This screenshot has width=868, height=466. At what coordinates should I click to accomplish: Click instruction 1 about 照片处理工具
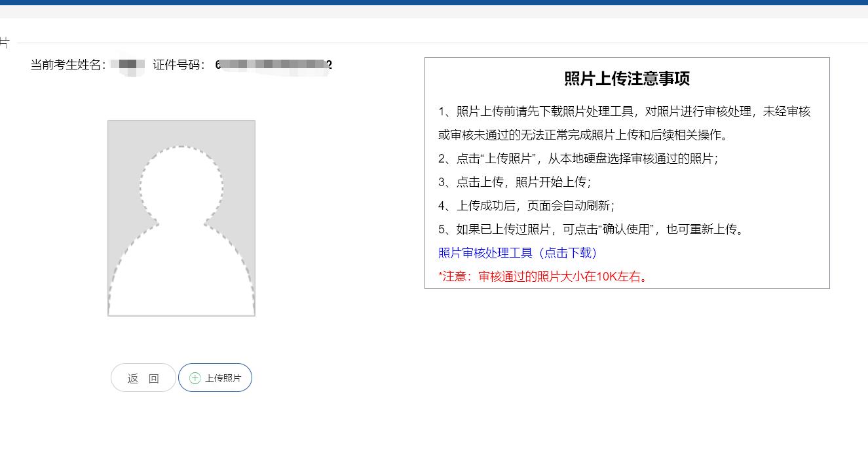[624, 123]
